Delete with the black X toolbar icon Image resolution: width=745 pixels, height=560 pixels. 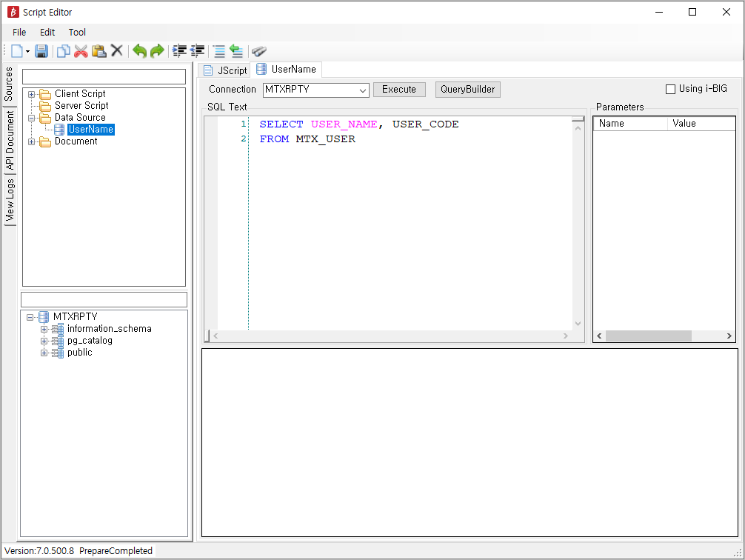pyautogui.click(x=117, y=50)
